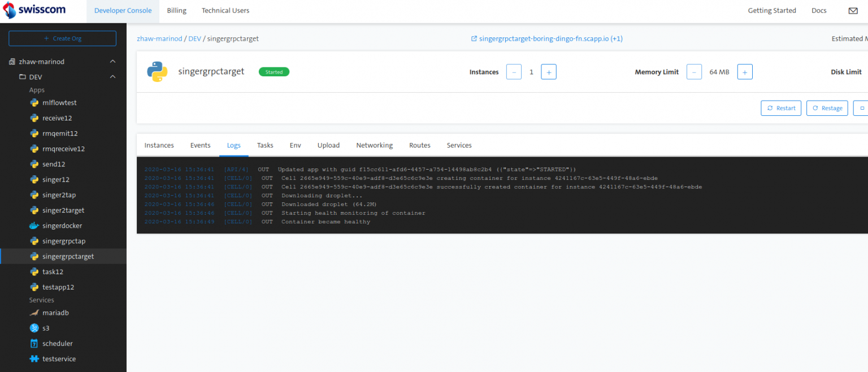This screenshot has height=372, width=868.
Task: Increase the Memory Limit with the plus stepper
Action: tap(744, 72)
